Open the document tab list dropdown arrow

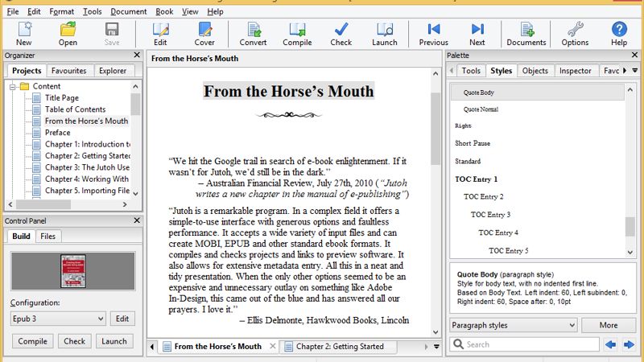click(436, 347)
